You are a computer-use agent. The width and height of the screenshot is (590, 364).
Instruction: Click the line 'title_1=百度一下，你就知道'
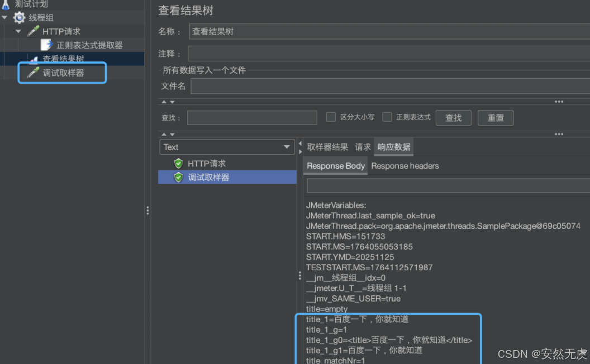[357, 319]
